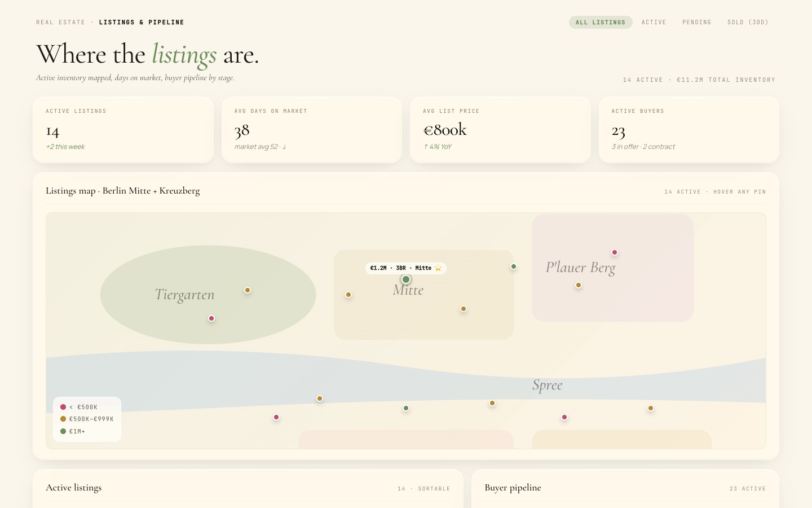
Task: Open the Sold (30D) tab
Action: click(748, 22)
